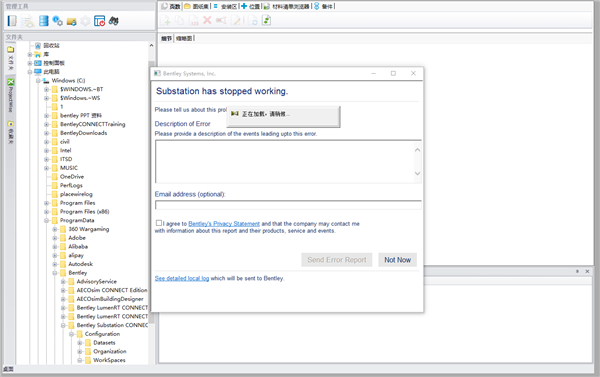Select the AECOsimBuildingDesigner folder

point(110,299)
